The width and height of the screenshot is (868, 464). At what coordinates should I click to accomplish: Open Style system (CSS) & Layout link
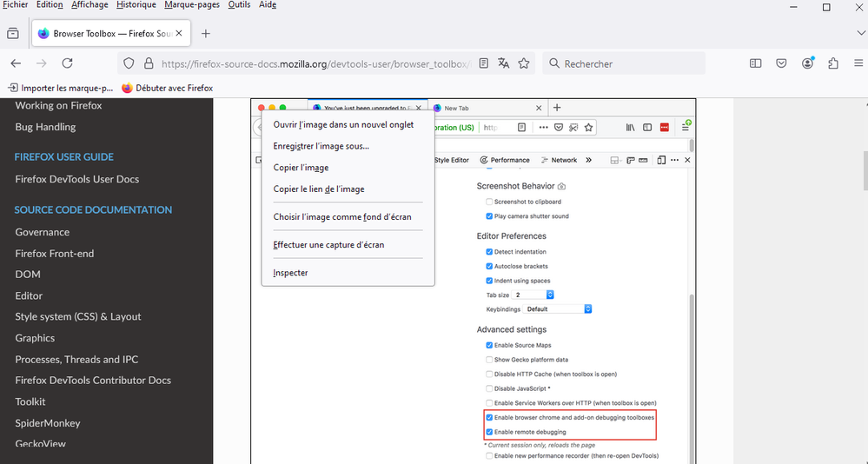78,316
